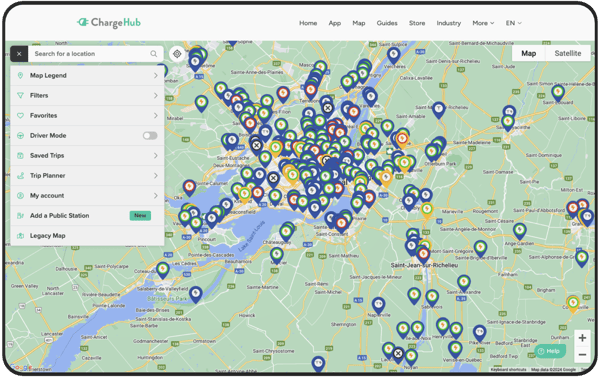Open Legacy Map entry

[x=88, y=236]
